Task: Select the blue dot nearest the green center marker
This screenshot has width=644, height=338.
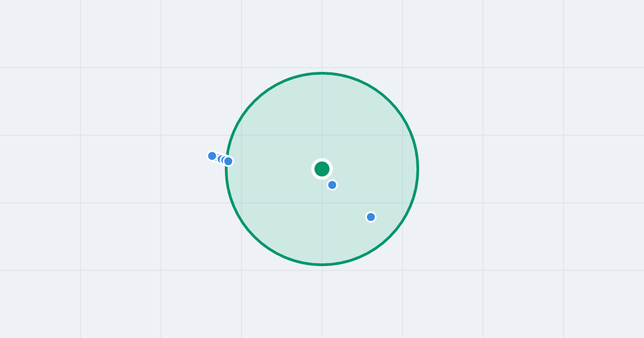Action: click(332, 185)
